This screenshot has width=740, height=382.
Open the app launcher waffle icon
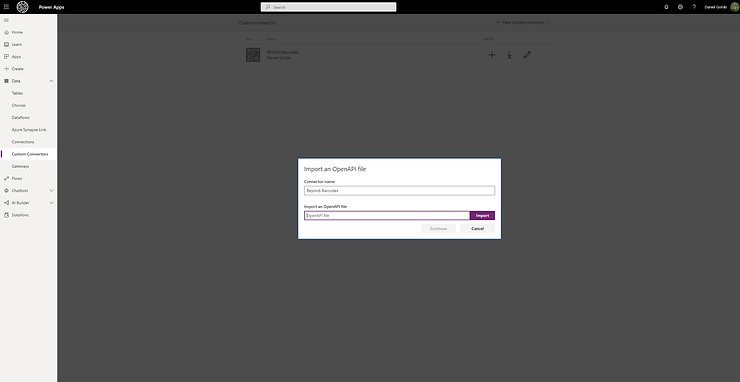(6, 7)
